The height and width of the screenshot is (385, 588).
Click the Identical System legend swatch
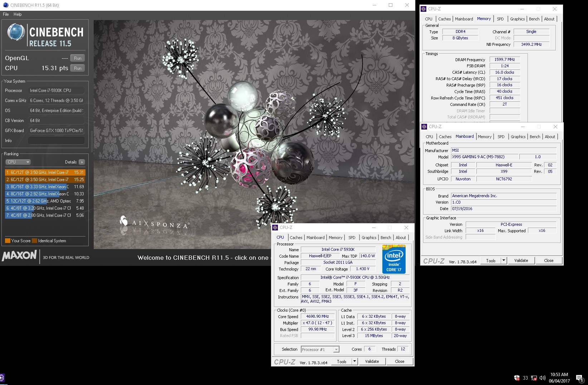[34, 241]
